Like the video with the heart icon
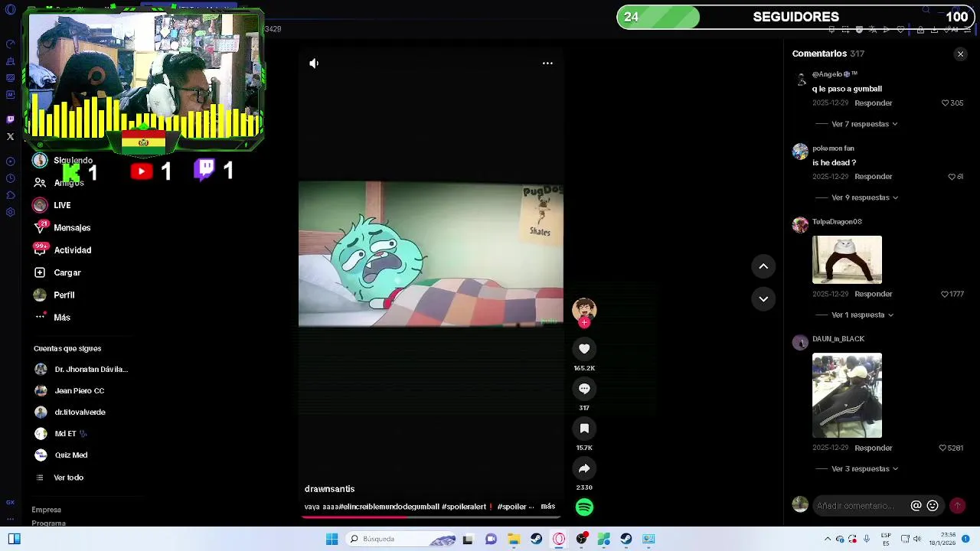The height and width of the screenshot is (551, 980). [584, 349]
